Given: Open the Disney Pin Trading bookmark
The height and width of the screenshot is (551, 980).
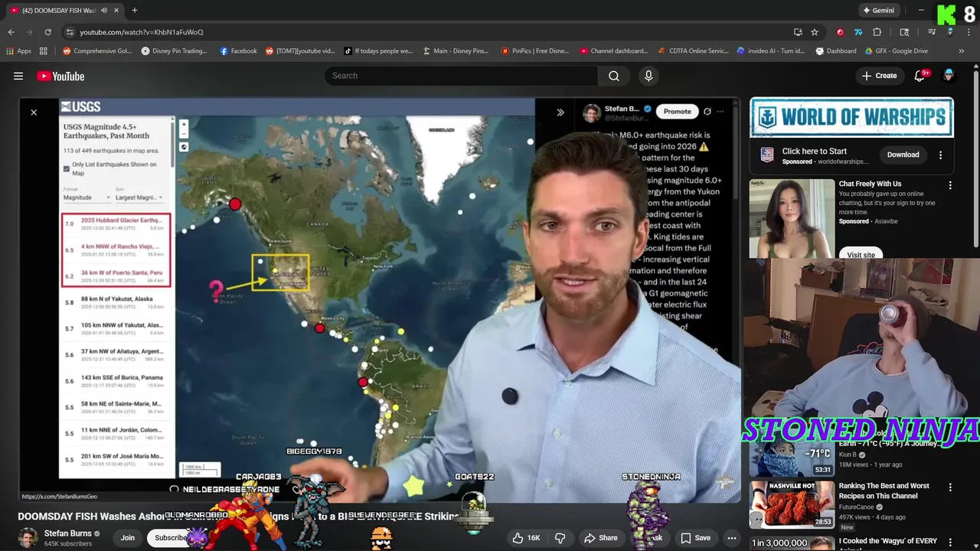Looking at the screenshot, I should pyautogui.click(x=174, y=51).
